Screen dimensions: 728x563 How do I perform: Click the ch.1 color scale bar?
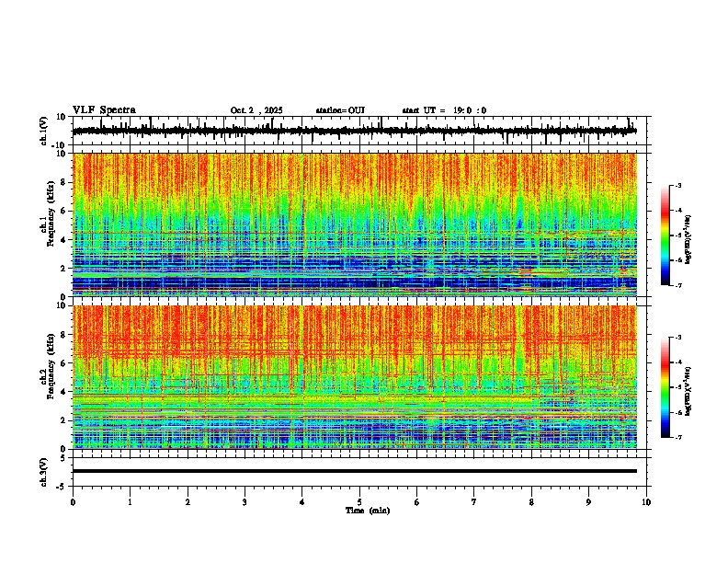(665, 236)
